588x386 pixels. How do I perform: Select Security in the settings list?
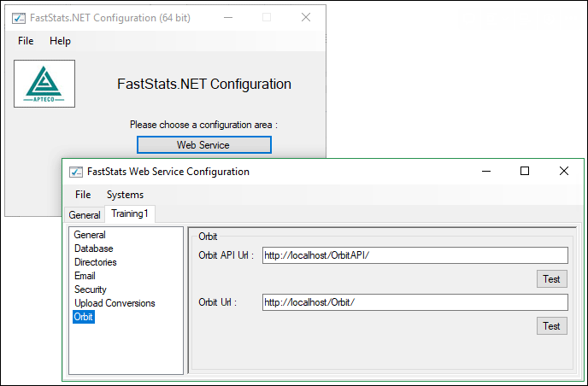pos(90,289)
